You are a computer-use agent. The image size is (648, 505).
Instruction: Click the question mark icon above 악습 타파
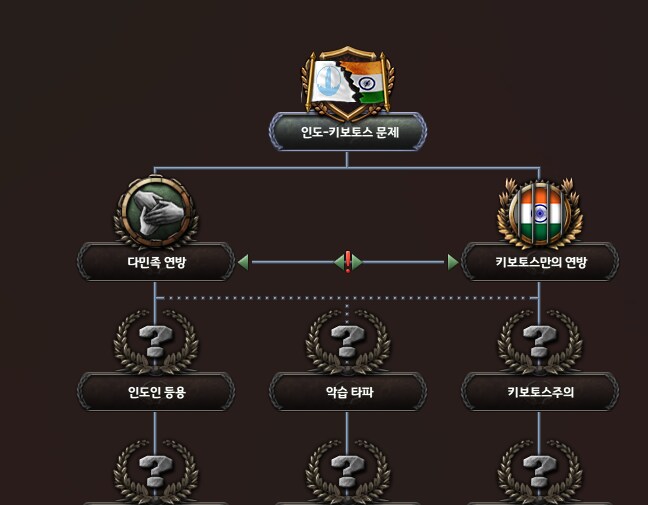tap(348, 342)
